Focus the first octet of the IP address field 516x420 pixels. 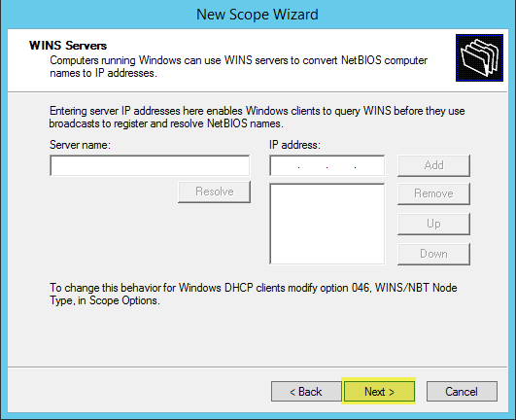click(285, 165)
